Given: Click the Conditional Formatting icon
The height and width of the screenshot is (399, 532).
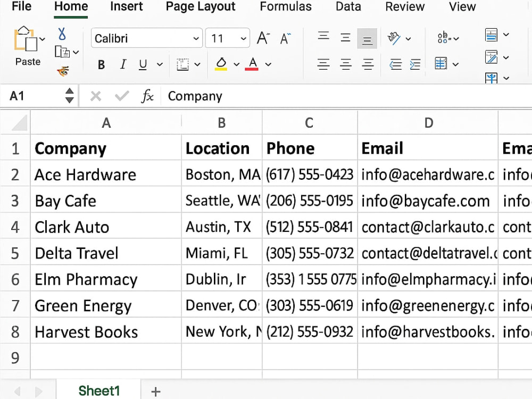Looking at the screenshot, I should tap(491, 35).
